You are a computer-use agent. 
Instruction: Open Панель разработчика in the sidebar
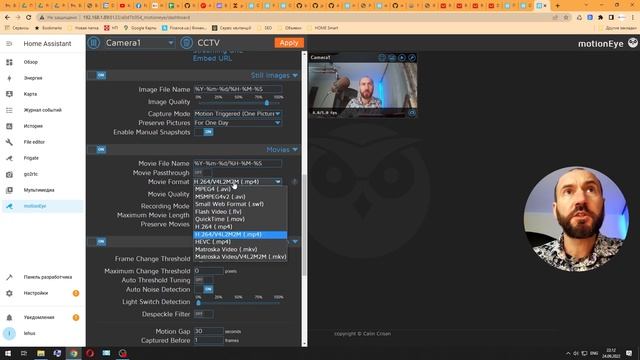42,277
